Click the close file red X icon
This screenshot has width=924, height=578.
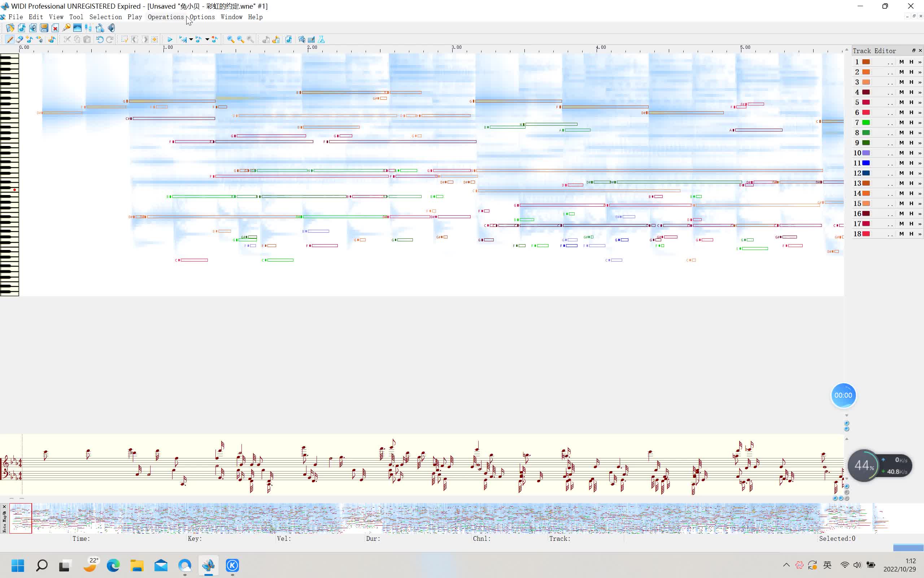tap(55, 28)
